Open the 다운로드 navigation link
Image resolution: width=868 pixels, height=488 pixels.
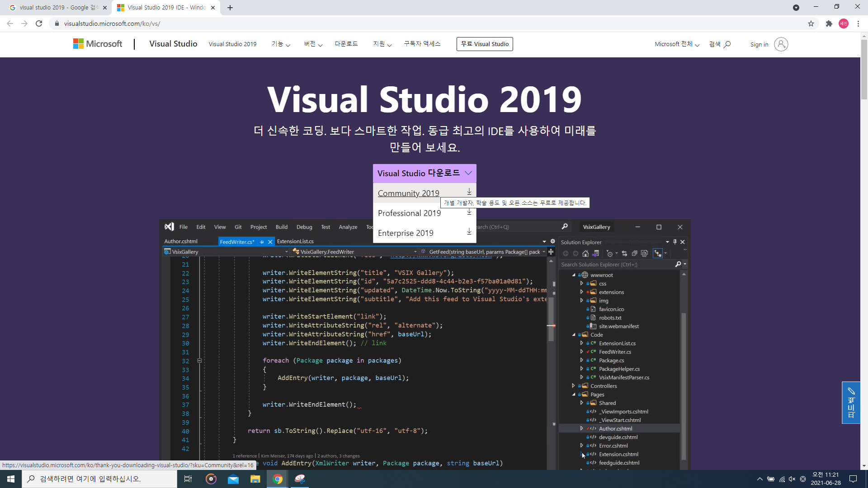[x=346, y=44]
